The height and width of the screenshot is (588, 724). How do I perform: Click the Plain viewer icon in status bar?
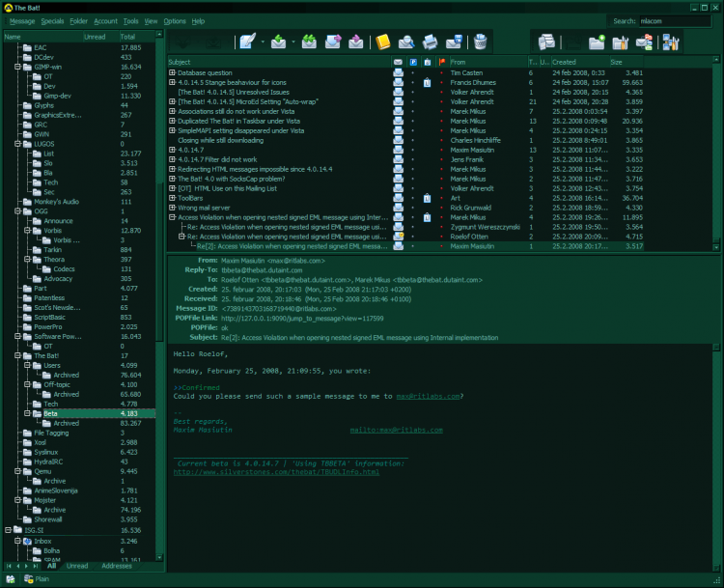coord(29,578)
